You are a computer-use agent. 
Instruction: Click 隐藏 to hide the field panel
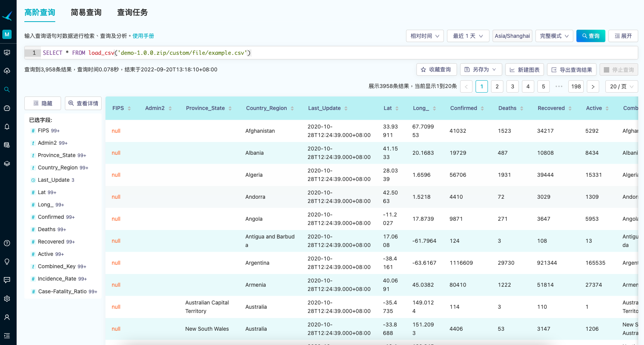tap(42, 103)
